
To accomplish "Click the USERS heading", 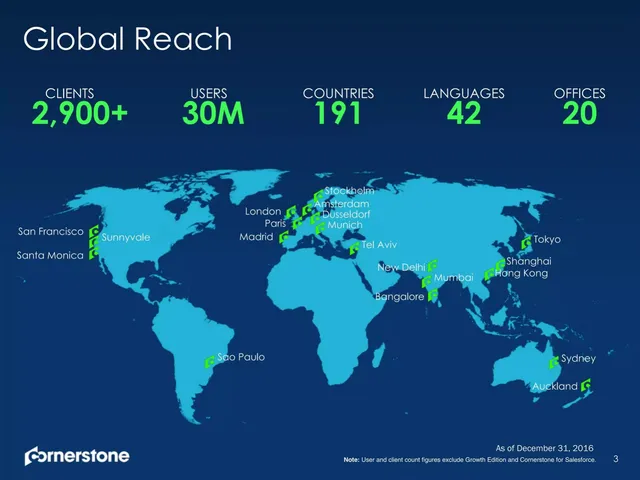I will coord(209,93).
